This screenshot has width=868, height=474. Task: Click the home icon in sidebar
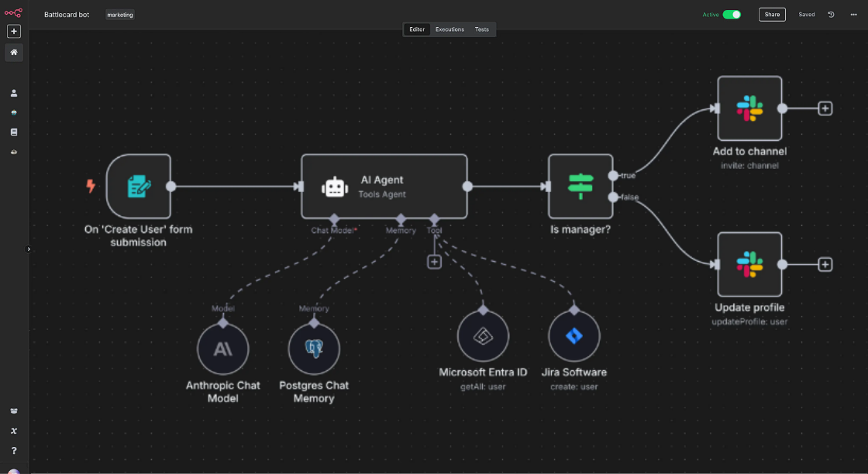[14, 53]
